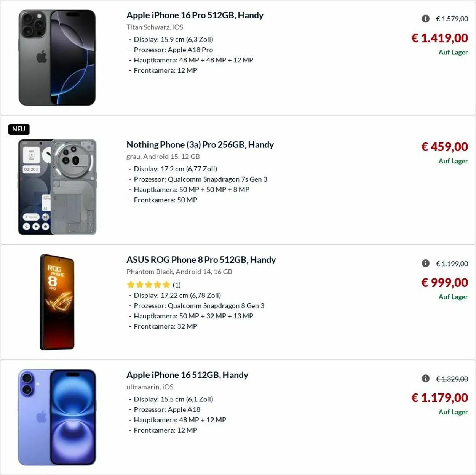Click Auf Lager status for Nothing Phone
The height and width of the screenshot is (475, 476).
coord(453,161)
